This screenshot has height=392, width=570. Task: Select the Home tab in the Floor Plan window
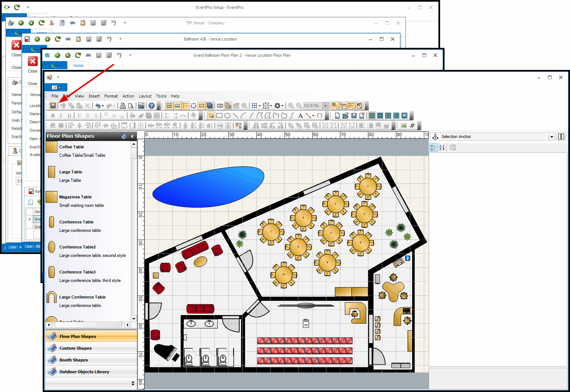(x=78, y=66)
